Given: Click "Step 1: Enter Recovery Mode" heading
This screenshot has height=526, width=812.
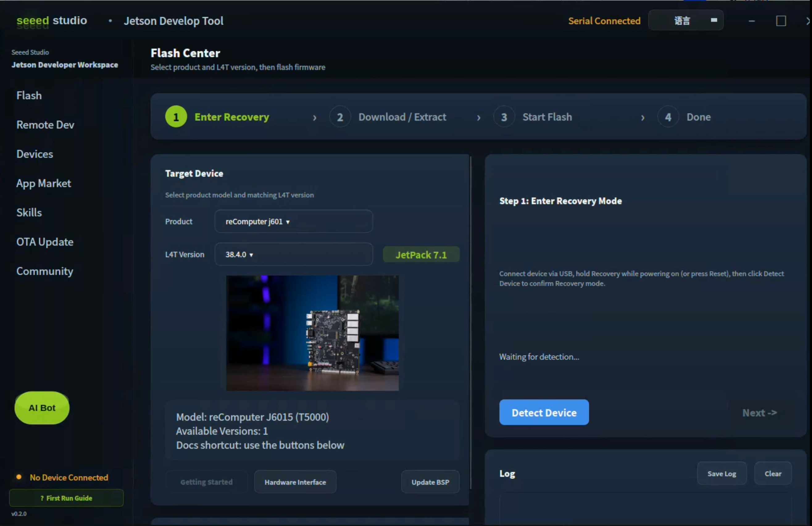Looking at the screenshot, I should pyautogui.click(x=560, y=201).
